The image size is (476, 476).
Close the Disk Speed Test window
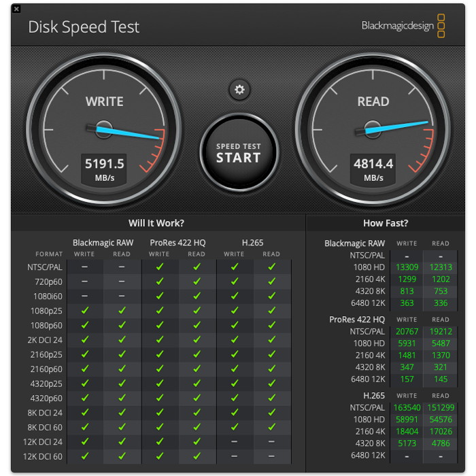[16, 9]
